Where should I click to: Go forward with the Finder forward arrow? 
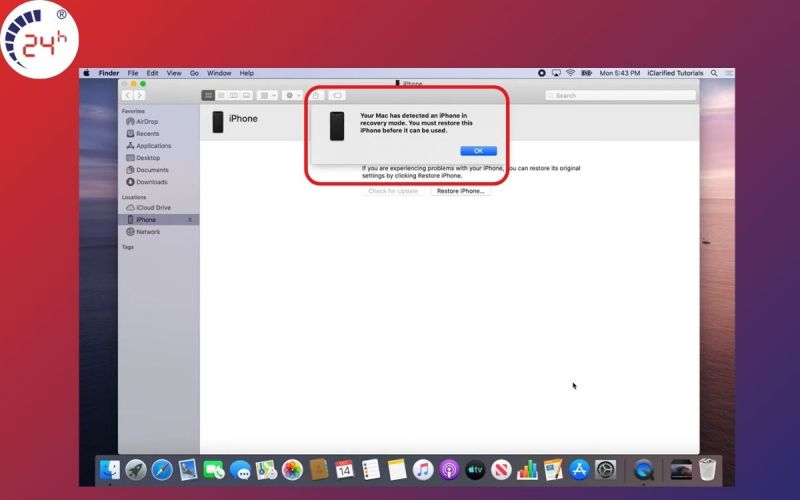[x=139, y=95]
